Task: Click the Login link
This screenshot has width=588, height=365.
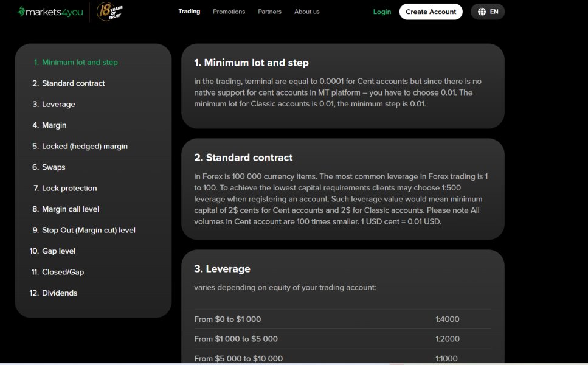Action: coord(382,12)
